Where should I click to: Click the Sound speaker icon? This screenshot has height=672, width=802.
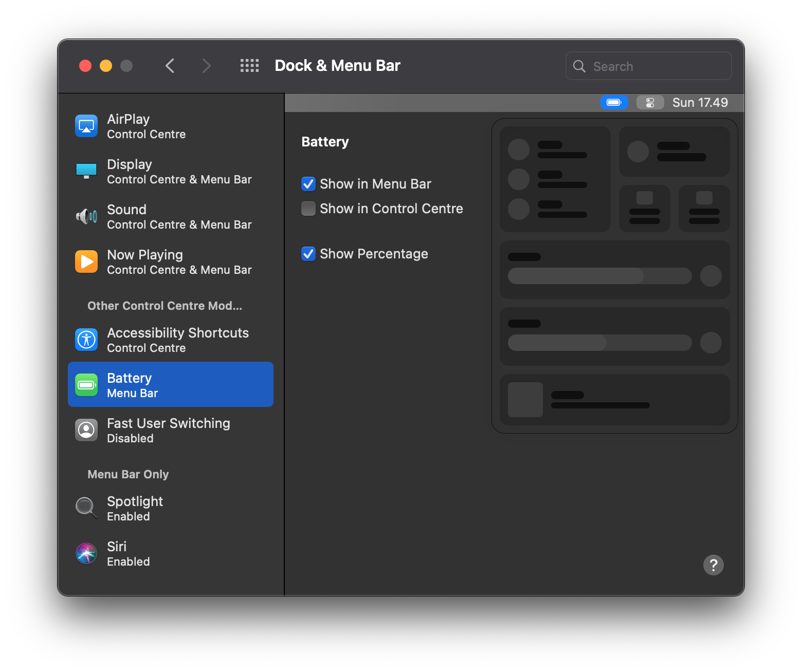(x=86, y=216)
